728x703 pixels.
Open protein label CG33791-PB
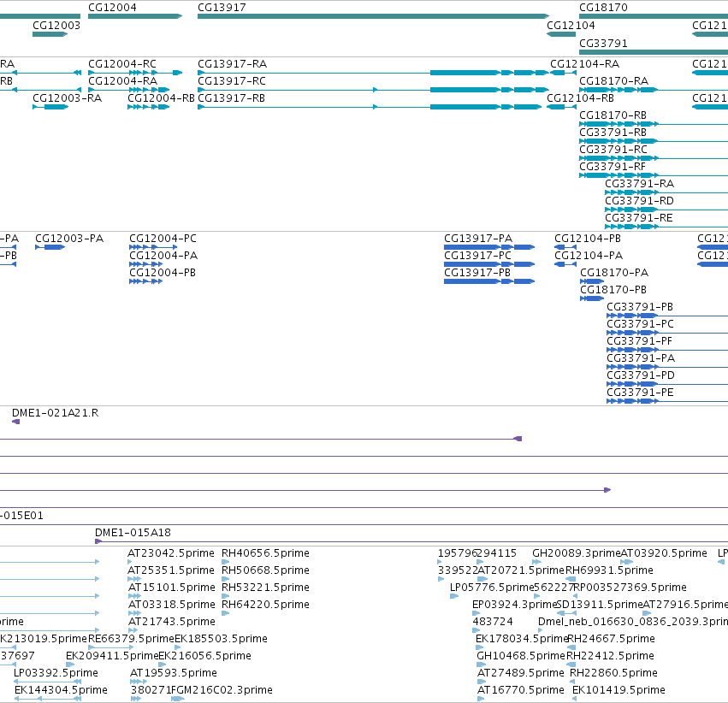tap(640, 308)
